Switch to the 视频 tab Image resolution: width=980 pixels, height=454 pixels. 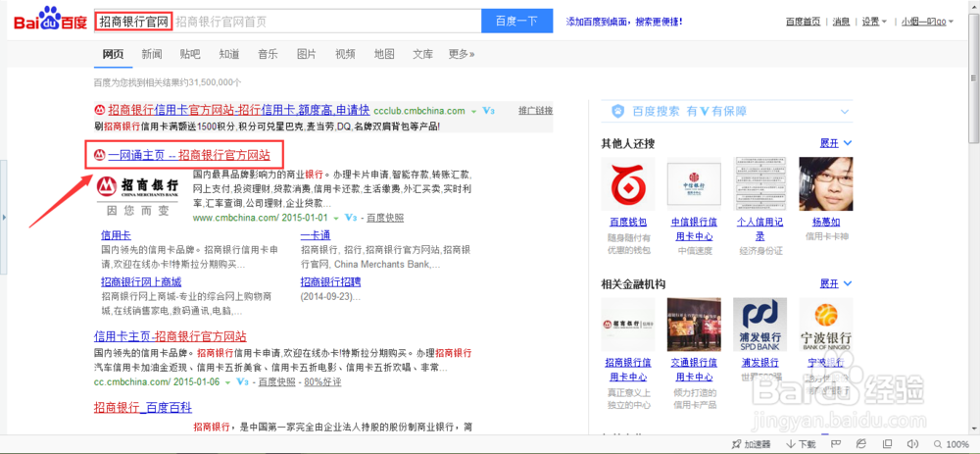click(x=345, y=54)
